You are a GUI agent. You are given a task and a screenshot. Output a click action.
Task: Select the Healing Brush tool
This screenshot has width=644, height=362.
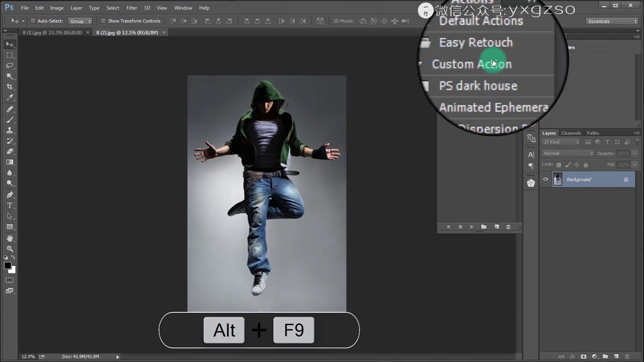click(x=10, y=109)
